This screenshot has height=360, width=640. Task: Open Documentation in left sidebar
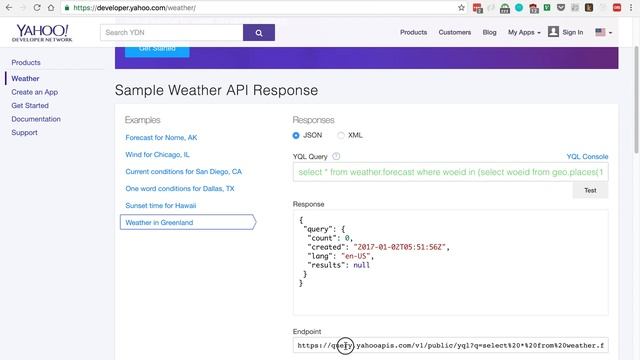36,119
